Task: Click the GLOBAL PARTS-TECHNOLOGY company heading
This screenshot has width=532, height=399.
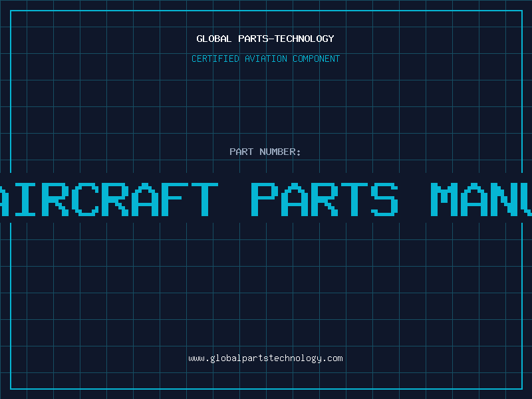Action: (x=265, y=39)
